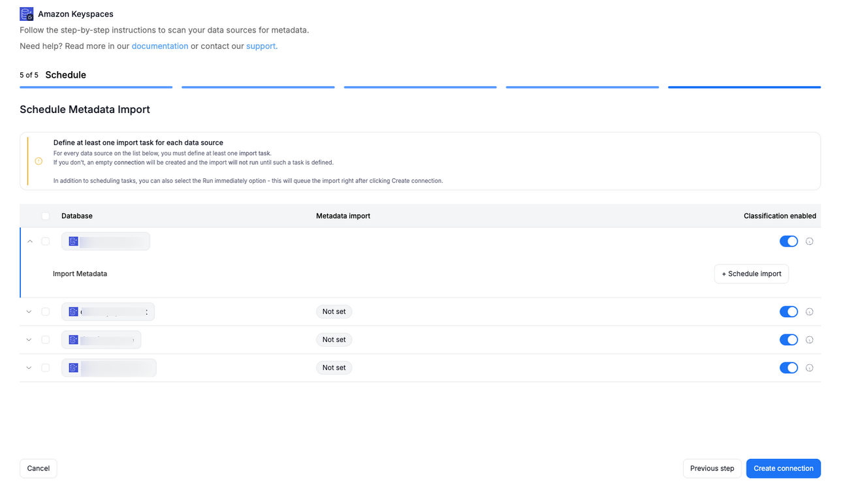Click the first step progress bar
The height and width of the screenshot is (504, 854).
tap(96, 87)
